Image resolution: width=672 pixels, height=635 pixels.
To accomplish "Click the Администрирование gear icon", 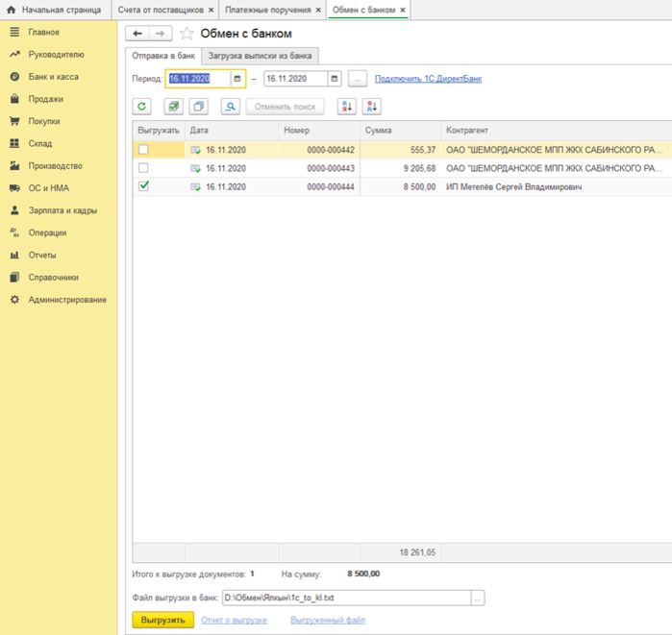I will pyautogui.click(x=14, y=300).
